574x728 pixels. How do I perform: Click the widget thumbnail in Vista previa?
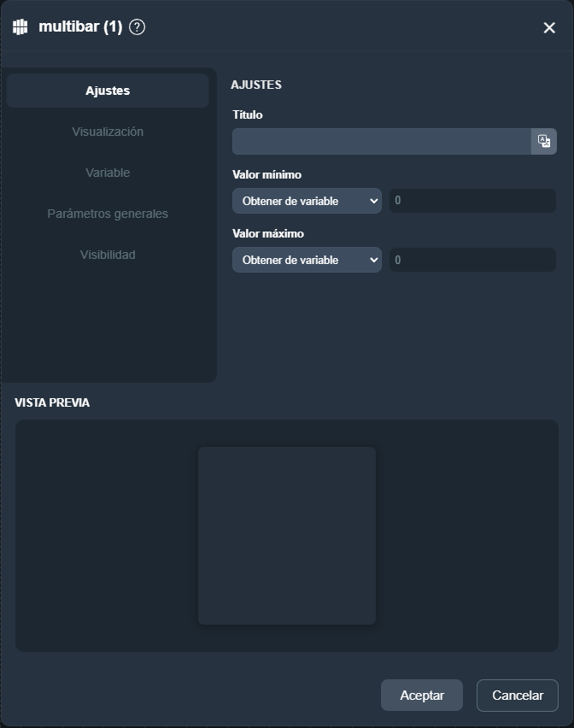click(287, 536)
